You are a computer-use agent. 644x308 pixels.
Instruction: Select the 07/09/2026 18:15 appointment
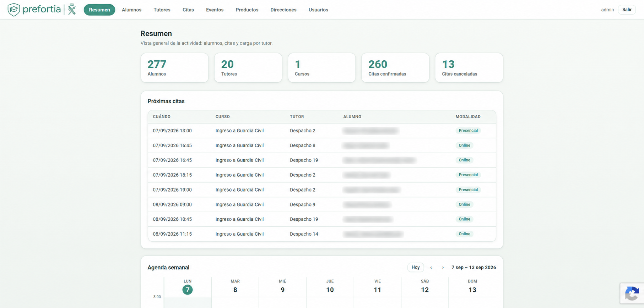click(322, 175)
